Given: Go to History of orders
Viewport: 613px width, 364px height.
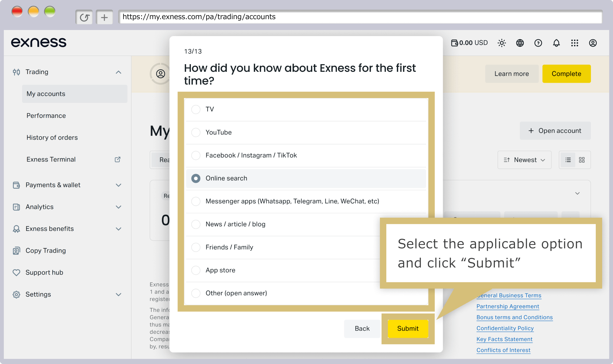Looking at the screenshot, I should tap(52, 138).
